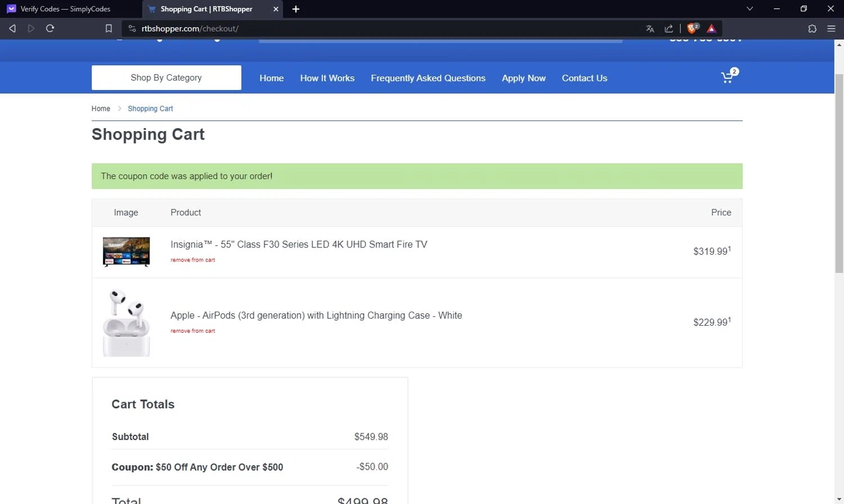The width and height of the screenshot is (844, 504).
Task: Click the coupon applied success message
Action: (x=417, y=176)
